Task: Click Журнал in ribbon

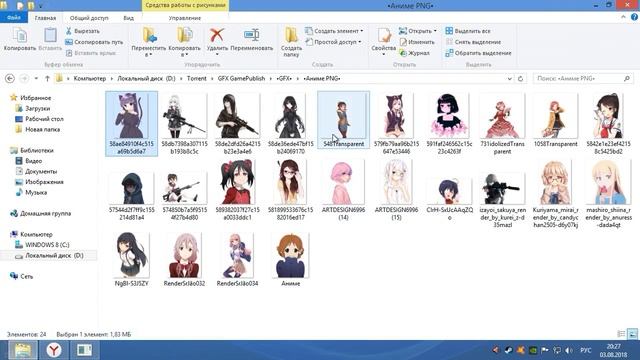Action: (x=414, y=53)
